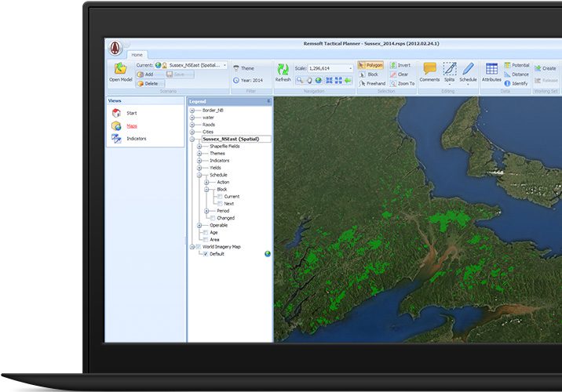This screenshot has height=392, width=562.
Task: Click the Refresh map icon
Action: click(x=283, y=70)
